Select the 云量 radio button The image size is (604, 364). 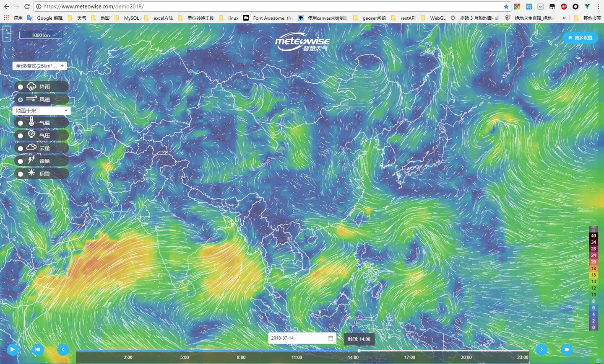click(x=20, y=148)
